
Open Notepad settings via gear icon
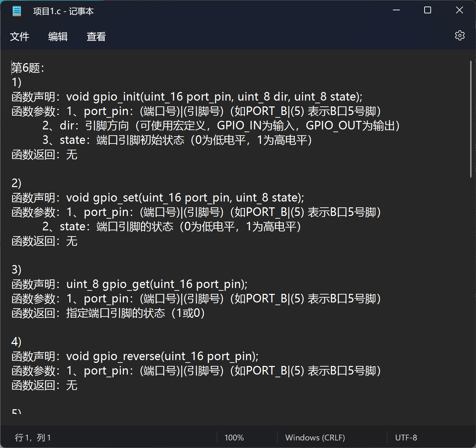pyautogui.click(x=460, y=35)
